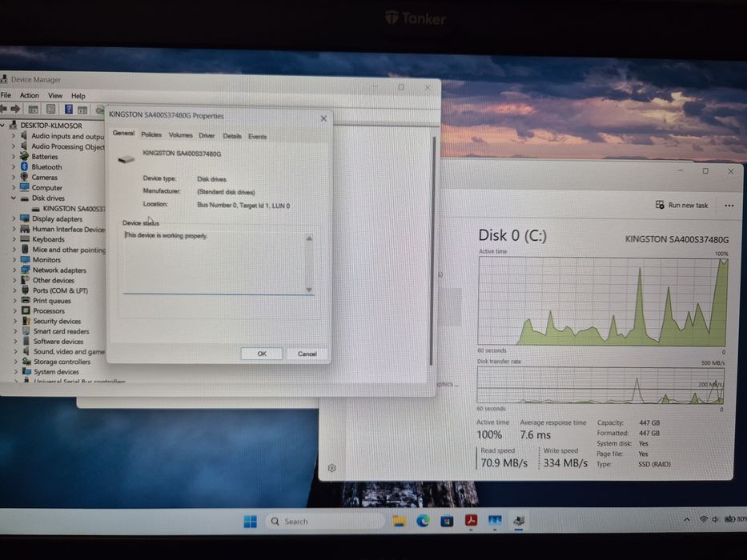Viewport: 747px width, 560px height.
Task: Select the Software devices tree item
Action: tap(58, 342)
